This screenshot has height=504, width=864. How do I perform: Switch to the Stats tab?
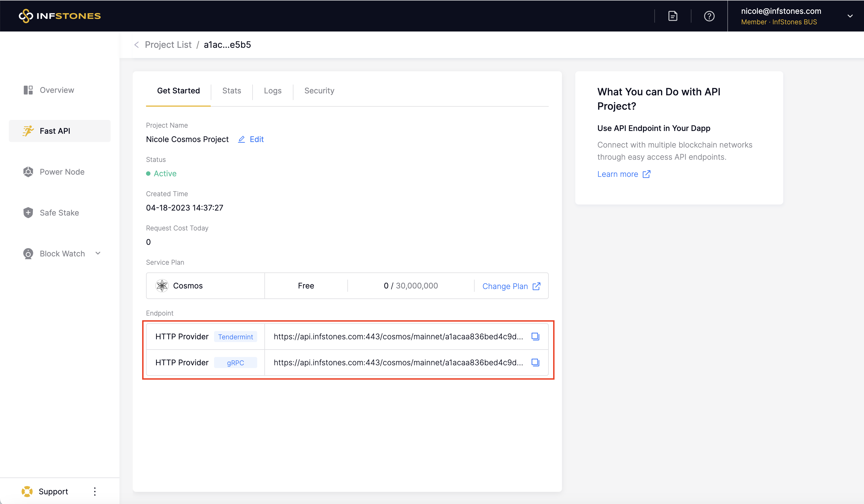(x=231, y=91)
